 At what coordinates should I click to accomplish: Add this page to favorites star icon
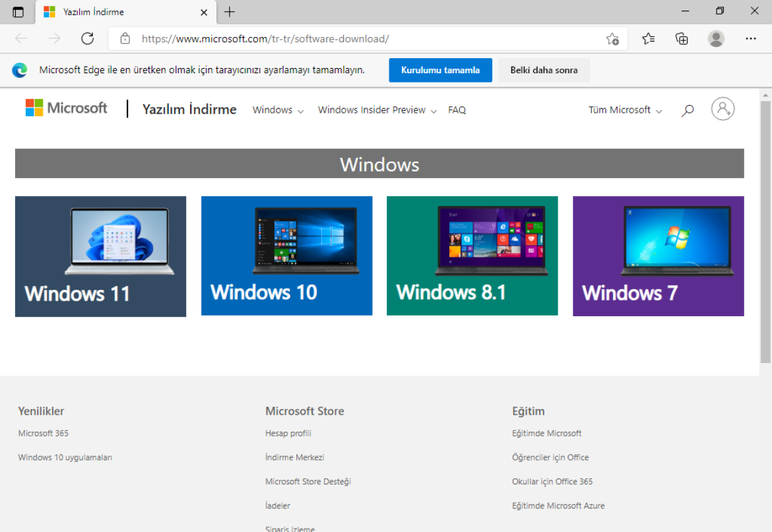[612, 38]
